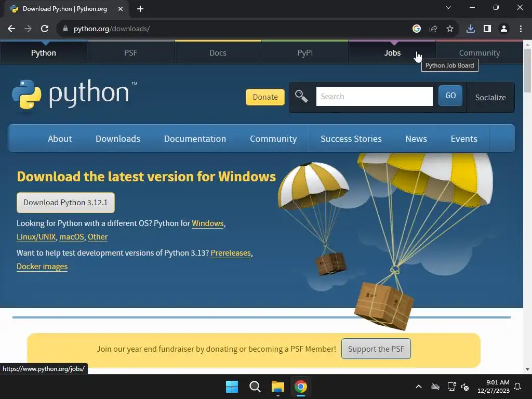Open the About menu item
Viewport: 532px width, 399px height.
(x=60, y=139)
